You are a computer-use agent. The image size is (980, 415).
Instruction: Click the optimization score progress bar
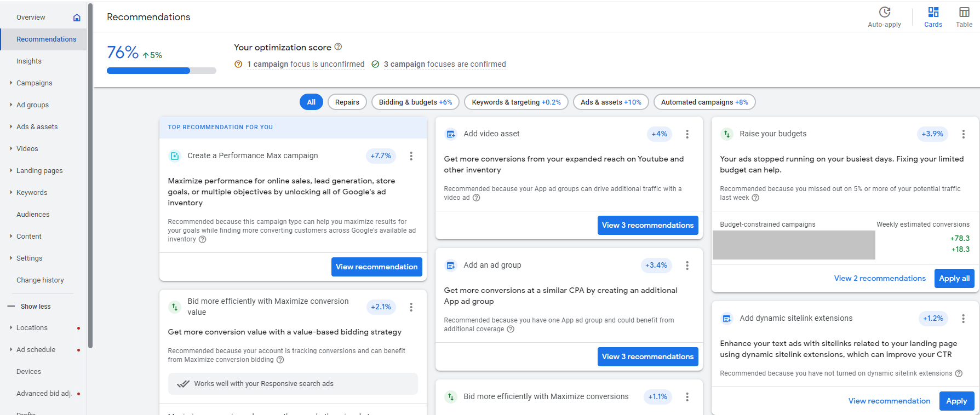pos(161,71)
